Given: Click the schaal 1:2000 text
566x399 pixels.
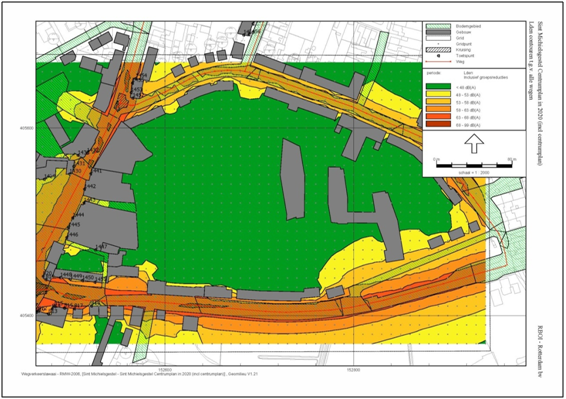Looking at the screenshot, I should 474,173.
